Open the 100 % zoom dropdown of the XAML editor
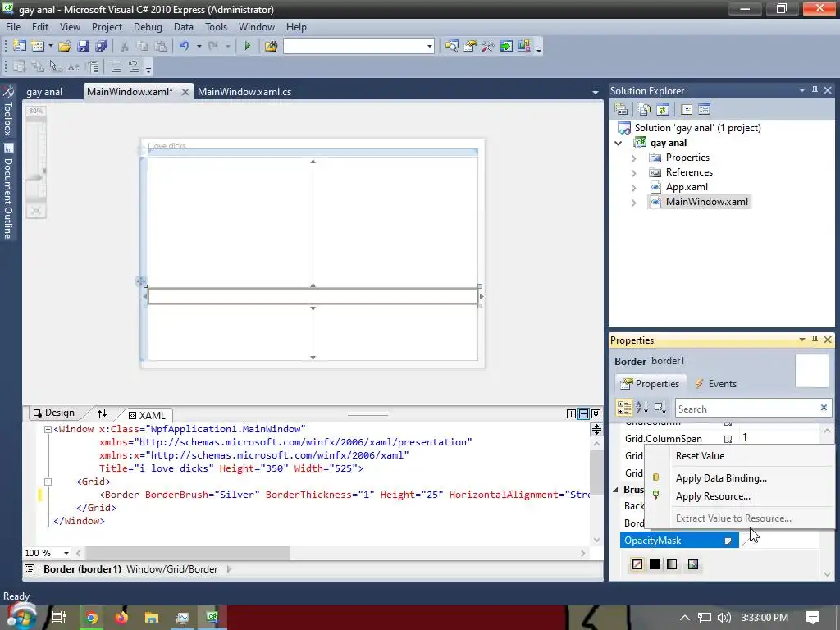This screenshot has height=630, width=840. pos(66,553)
